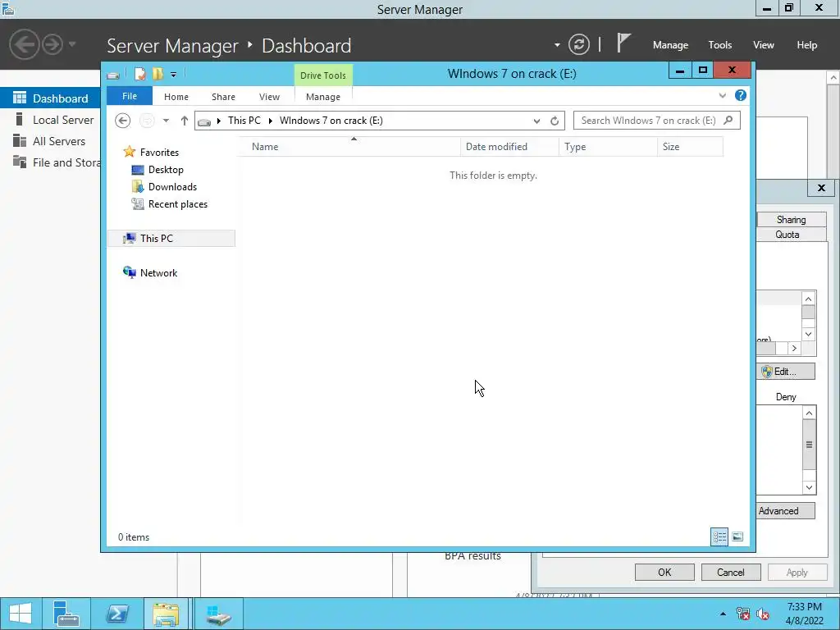Refresh the E: drive folder view
Image resolution: width=840 pixels, height=630 pixels.
(555, 121)
